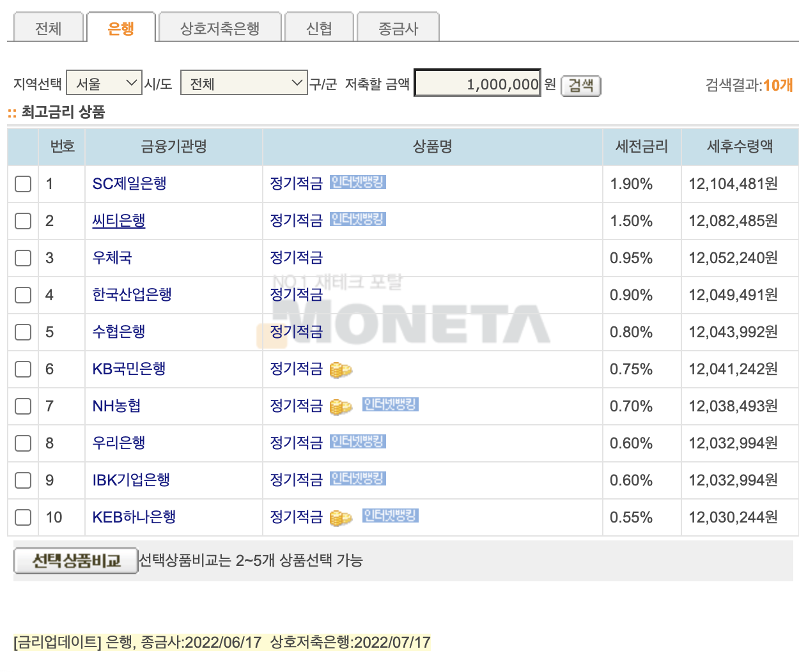Open the 구/군 district dropdown showing 전체
799x672 pixels.
(x=244, y=83)
